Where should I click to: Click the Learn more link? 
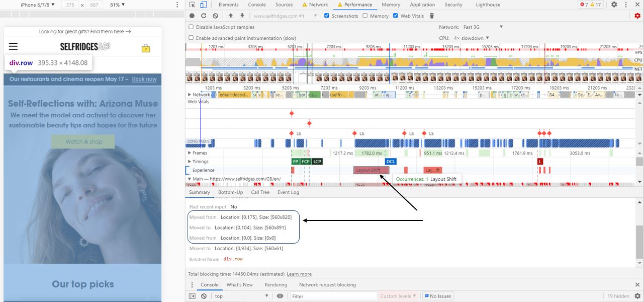[x=299, y=274]
